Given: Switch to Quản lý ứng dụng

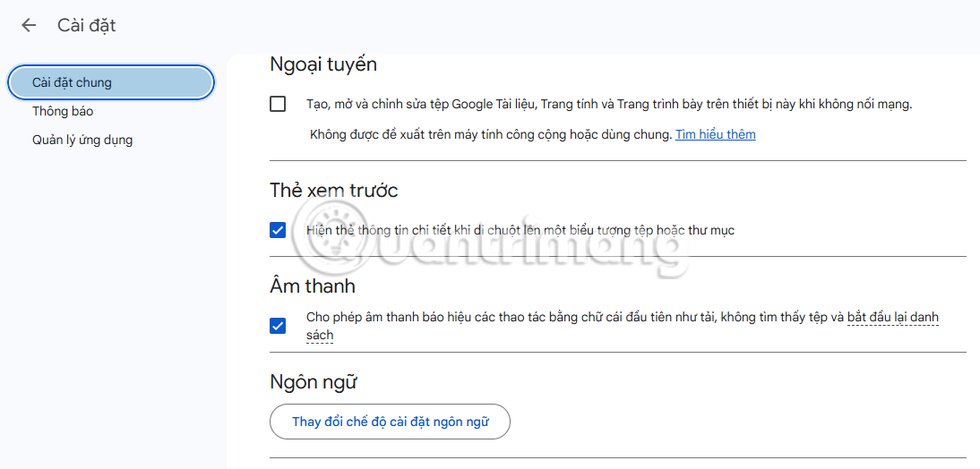Looking at the screenshot, I should tap(82, 140).
